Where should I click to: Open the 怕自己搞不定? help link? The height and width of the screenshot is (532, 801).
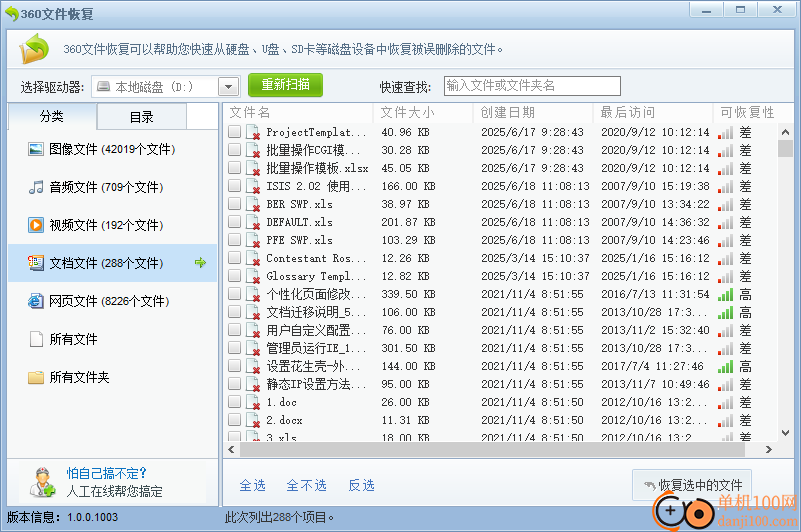tap(106, 473)
